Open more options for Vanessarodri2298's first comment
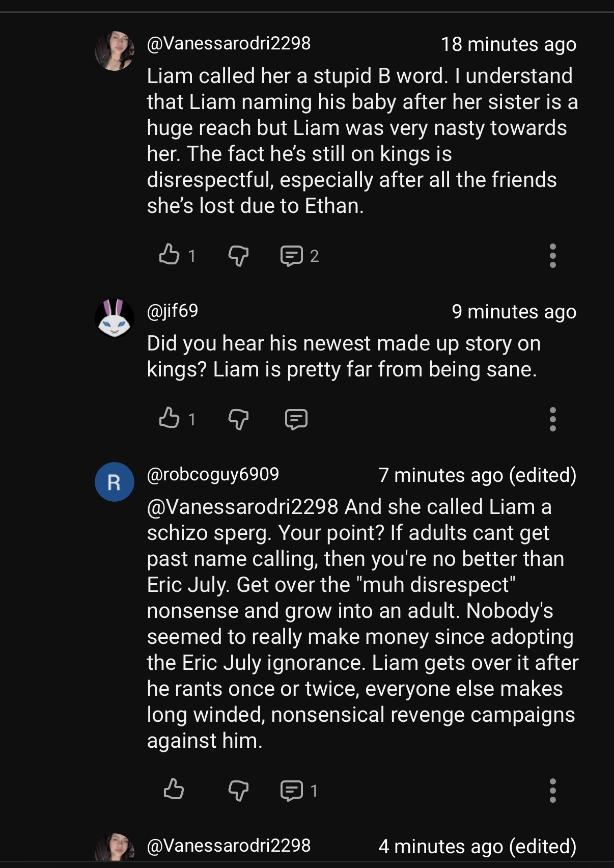The image size is (614, 868). pos(552,256)
